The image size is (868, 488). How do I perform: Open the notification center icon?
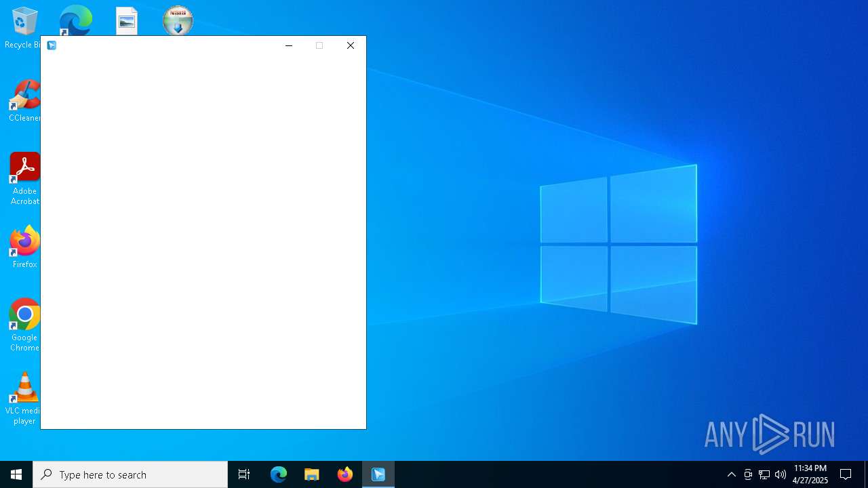point(846,474)
